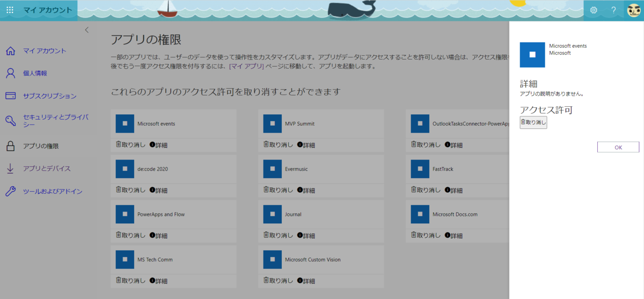Open サブスクリプション in sidebar
Screen dimensions: 644x299
[x=50, y=96]
